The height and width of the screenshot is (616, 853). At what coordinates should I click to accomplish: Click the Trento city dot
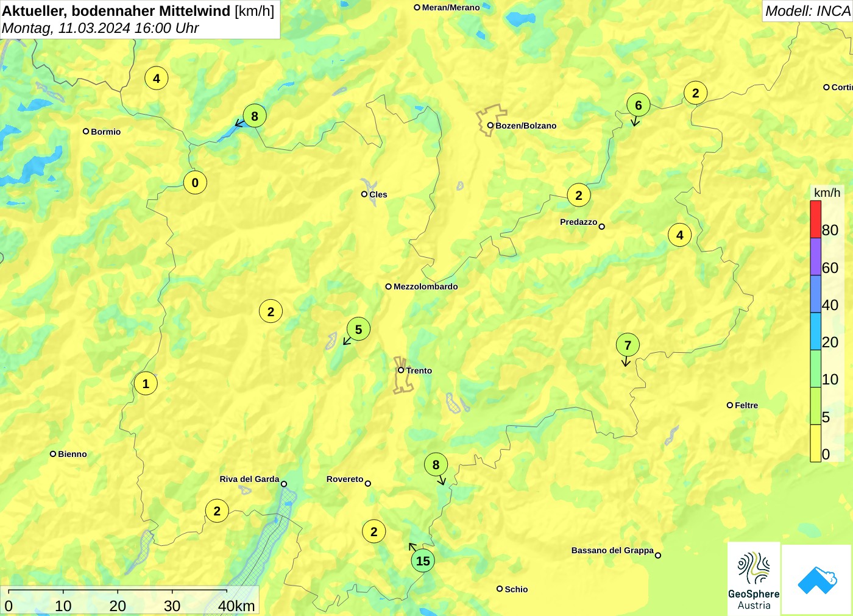click(401, 370)
